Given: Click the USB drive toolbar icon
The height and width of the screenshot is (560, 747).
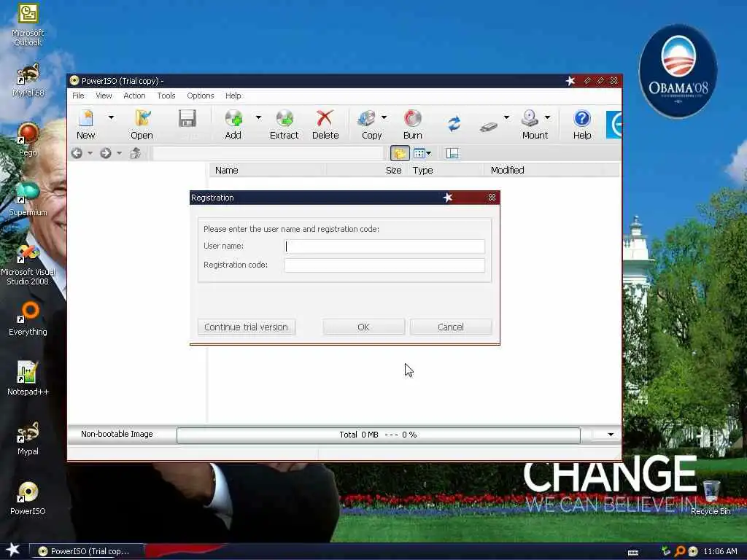Looking at the screenshot, I should [x=488, y=127].
